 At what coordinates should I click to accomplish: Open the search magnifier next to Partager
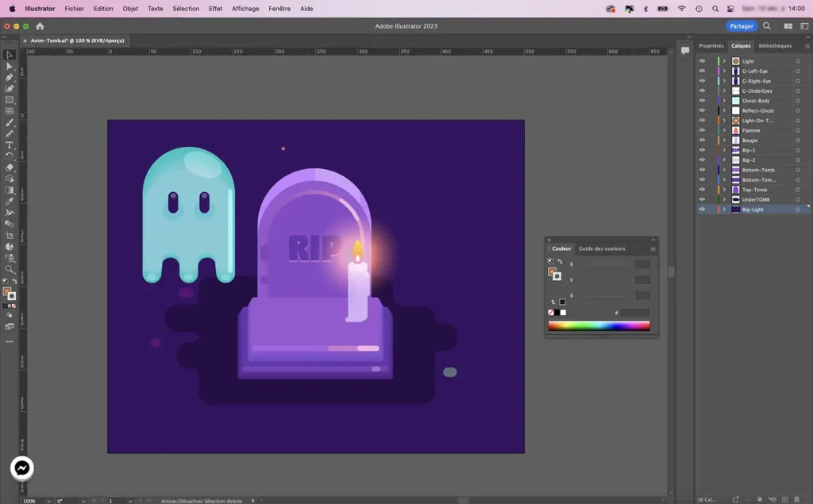[767, 26]
